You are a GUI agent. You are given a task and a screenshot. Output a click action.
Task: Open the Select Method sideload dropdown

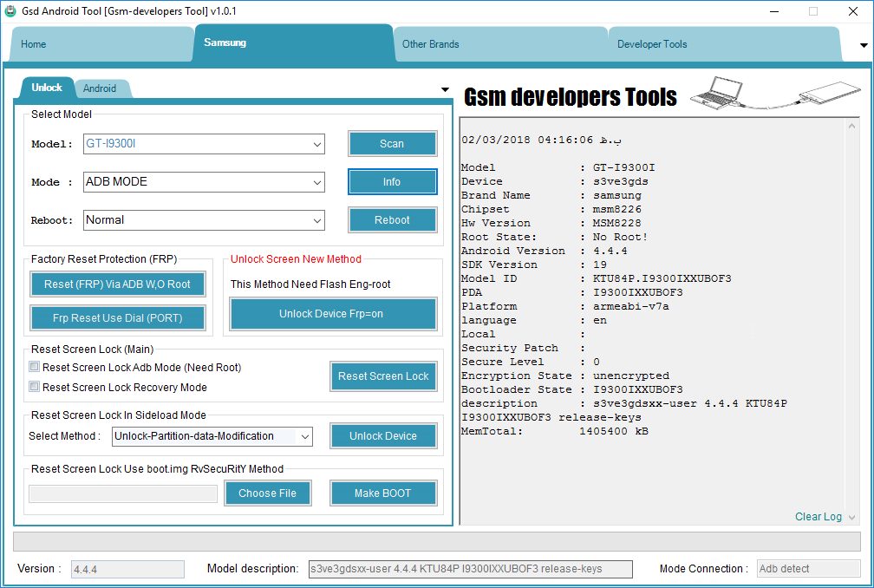point(212,436)
